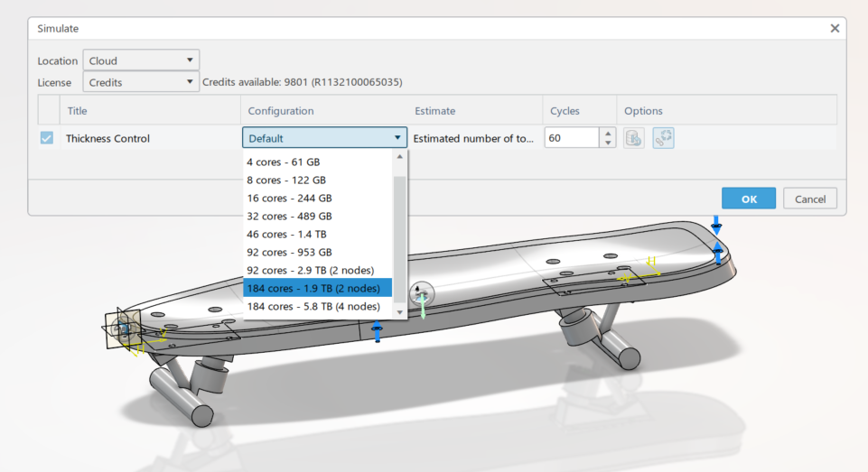Select 184 cores - 1.9 TB (2 nodes)
Image resolution: width=868 pixels, height=472 pixels.
317,288
